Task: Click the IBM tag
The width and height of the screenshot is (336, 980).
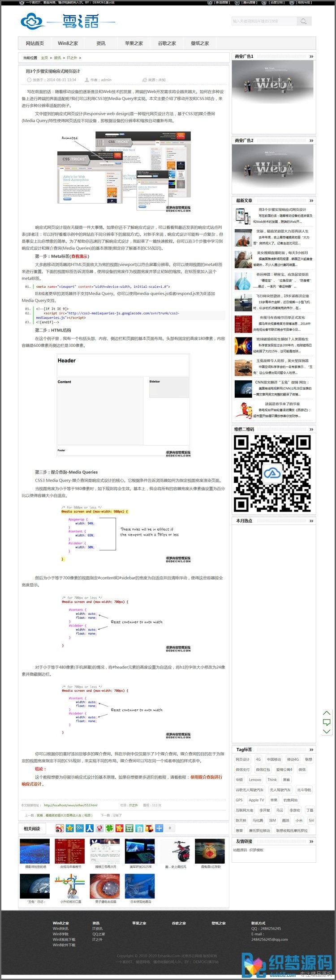Action: coord(272,820)
